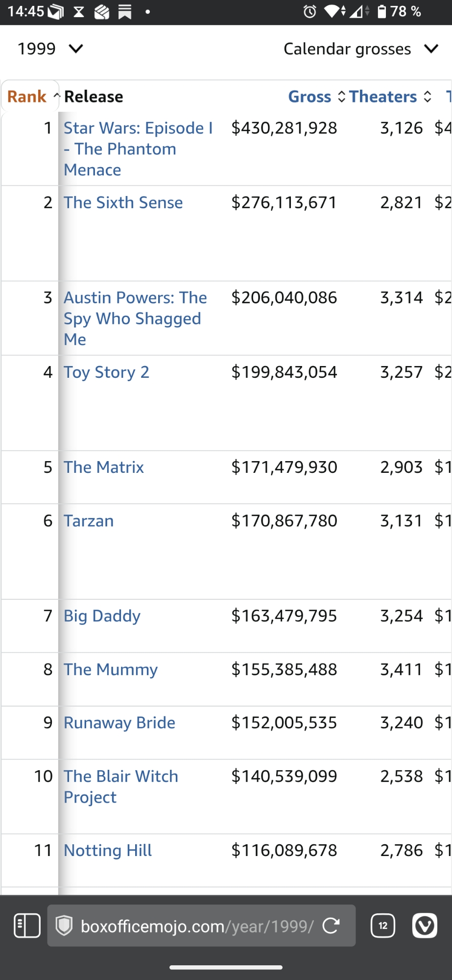Viewport: 452px width, 980px height.
Task: Toggle the browser side panel icon
Action: (27, 926)
